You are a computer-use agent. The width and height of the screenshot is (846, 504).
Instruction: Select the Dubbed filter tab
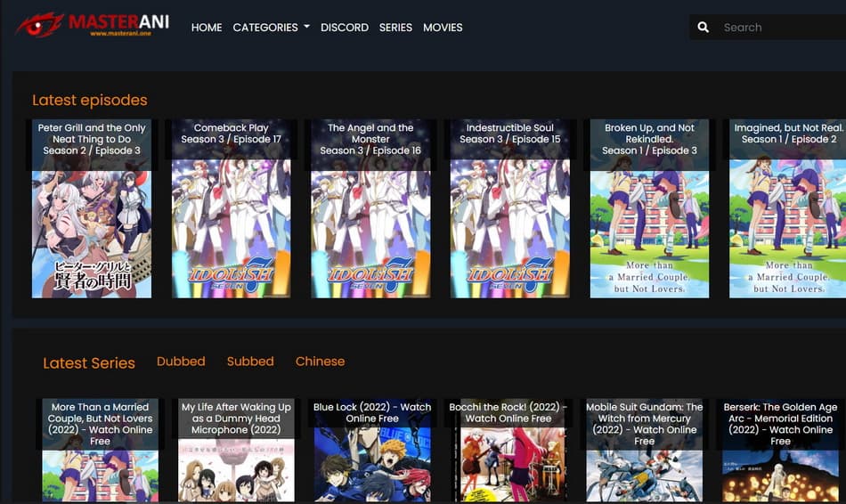pyautogui.click(x=181, y=362)
